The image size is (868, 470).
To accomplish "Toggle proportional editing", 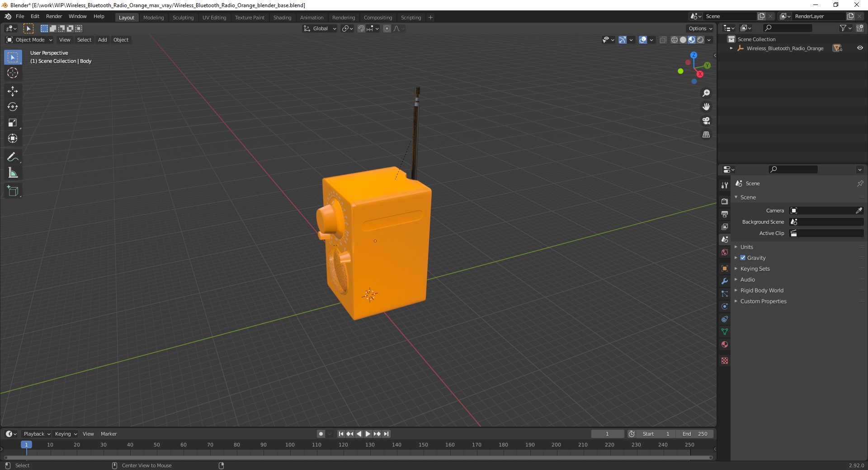I will pyautogui.click(x=387, y=28).
